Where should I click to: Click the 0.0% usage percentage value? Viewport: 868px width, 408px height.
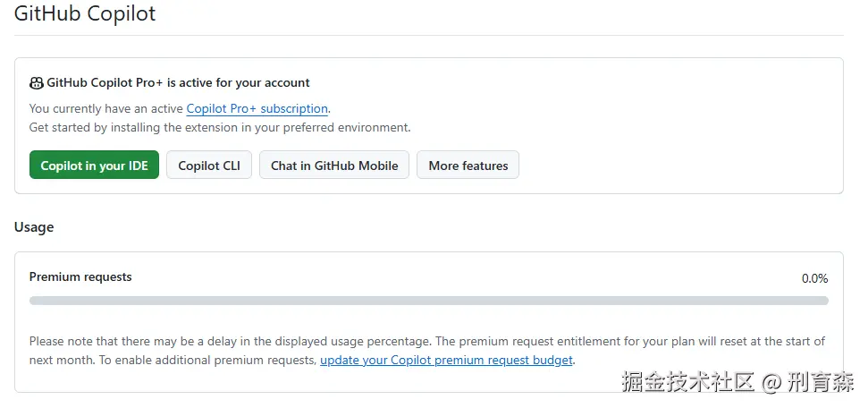814,278
